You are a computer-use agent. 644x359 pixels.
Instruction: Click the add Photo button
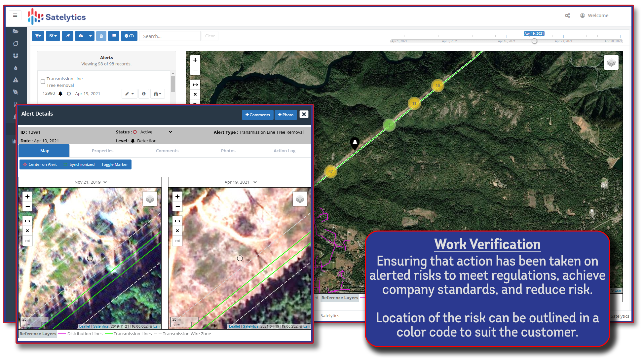pyautogui.click(x=286, y=115)
